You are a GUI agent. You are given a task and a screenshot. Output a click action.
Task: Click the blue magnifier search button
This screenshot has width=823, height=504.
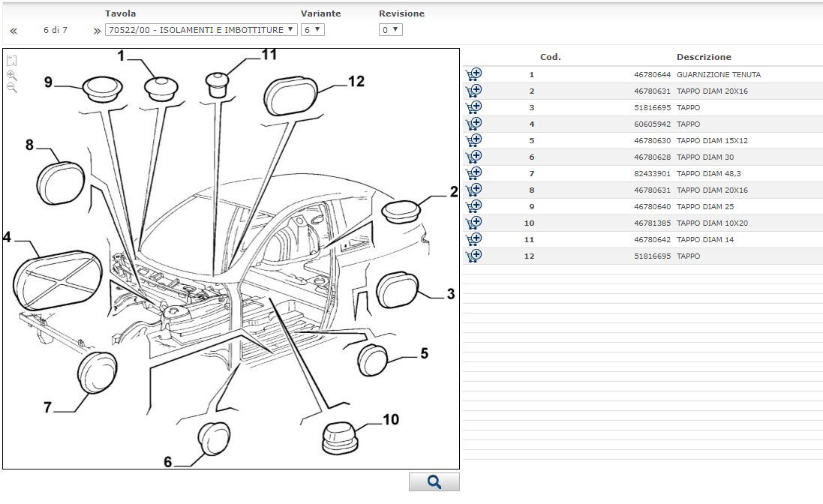434,482
